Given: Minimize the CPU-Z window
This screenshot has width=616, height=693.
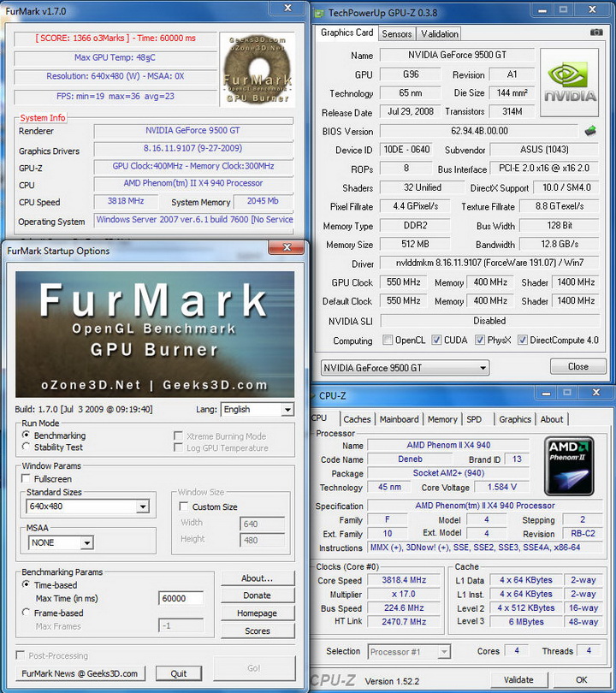Looking at the screenshot, I should pyautogui.click(x=546, y=393).
